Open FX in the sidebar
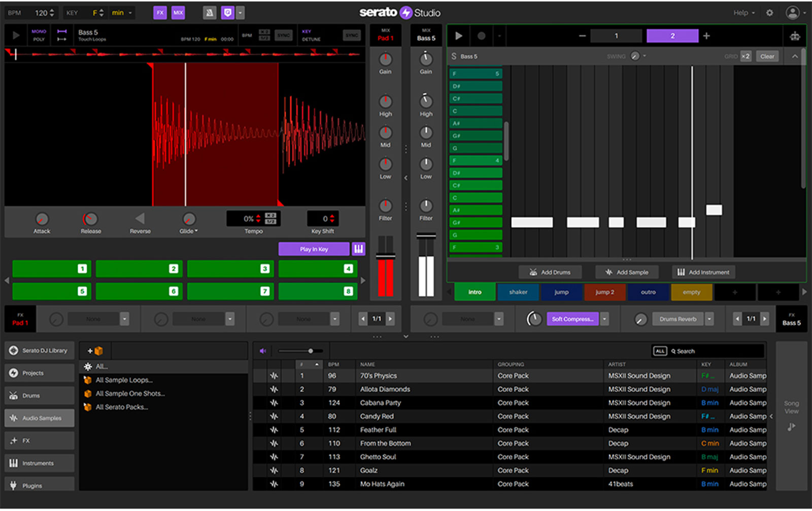The height and width of the screenshot is (511, 812). tap(40, 441)
